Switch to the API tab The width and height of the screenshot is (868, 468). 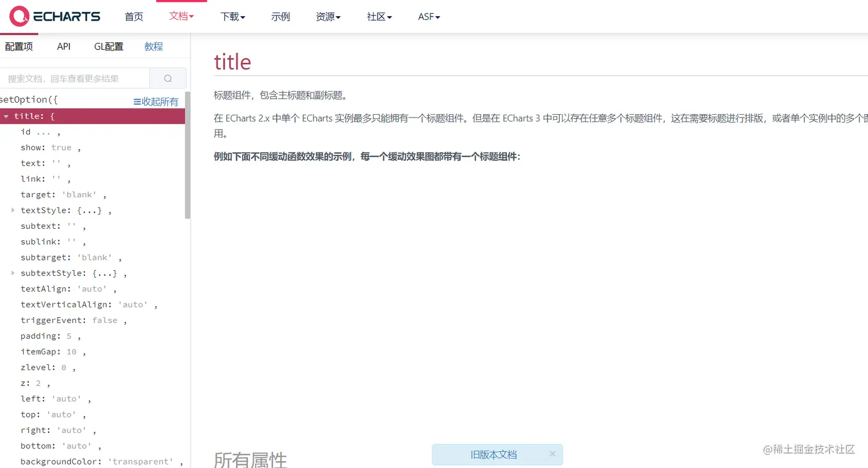(x=64, y=46)
